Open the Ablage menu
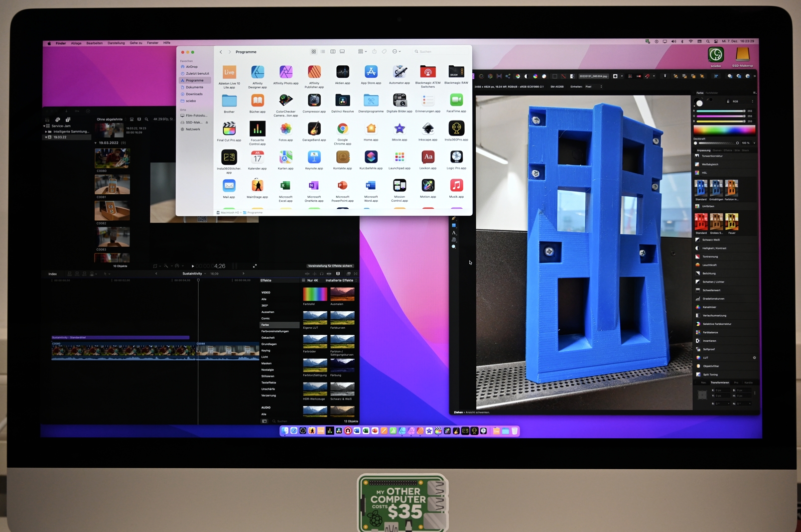The image size is (801, 532). click(76, 43)
